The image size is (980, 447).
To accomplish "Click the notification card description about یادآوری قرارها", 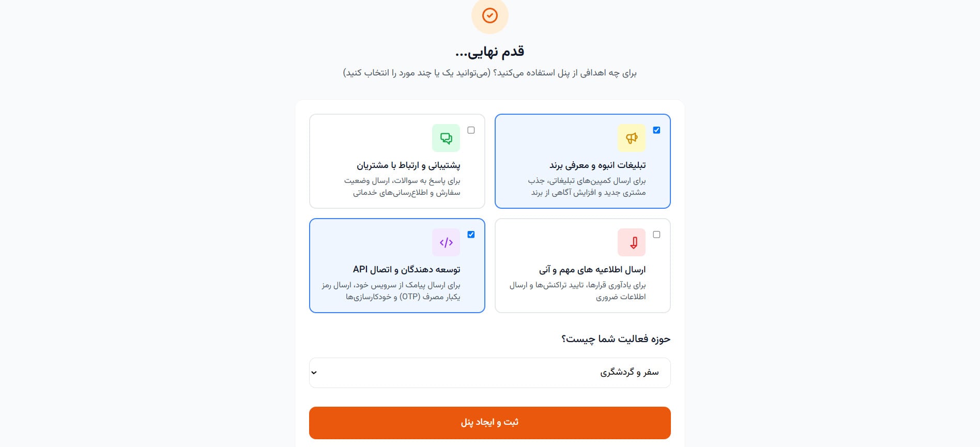I will (578, 291).
